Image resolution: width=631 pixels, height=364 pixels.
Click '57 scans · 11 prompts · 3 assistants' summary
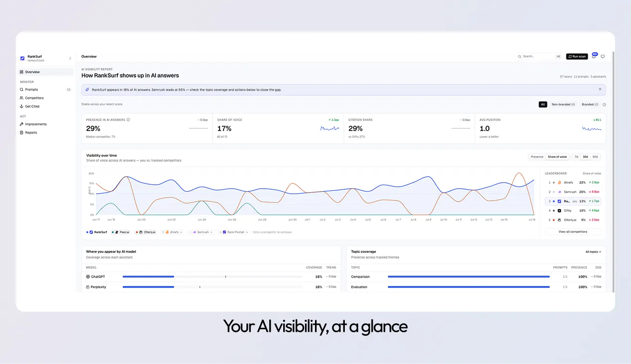pos(583,77)
